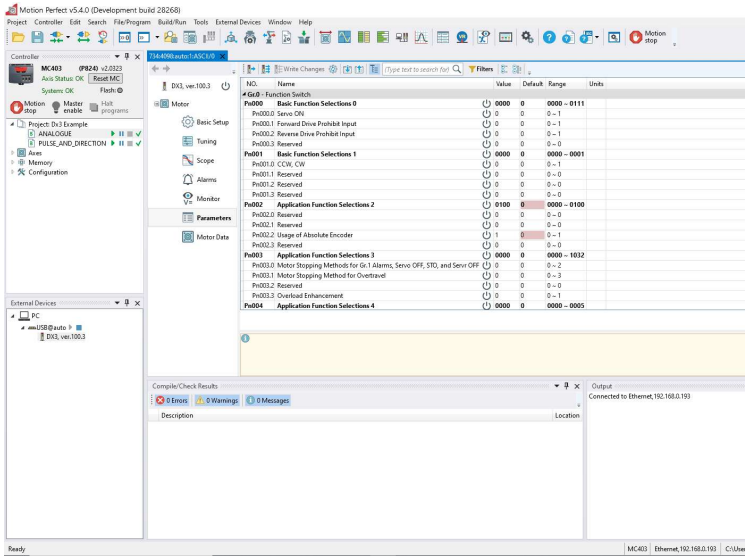Click the import parameters down-arrow icon
752x557 pixels.
coord(347,69)
